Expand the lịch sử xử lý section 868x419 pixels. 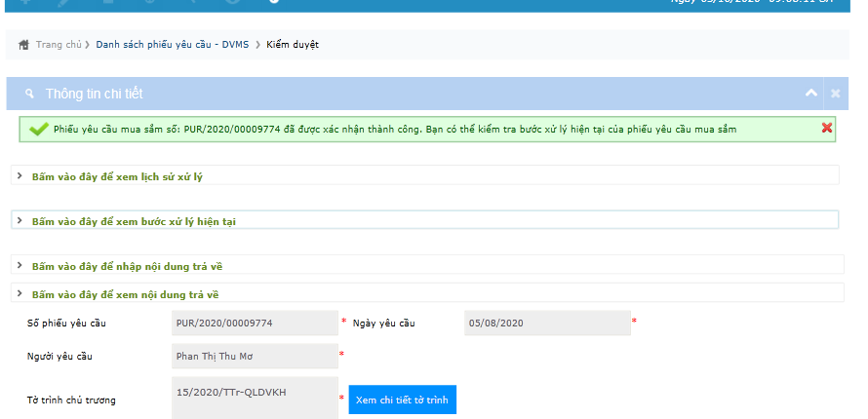point(425,175)
